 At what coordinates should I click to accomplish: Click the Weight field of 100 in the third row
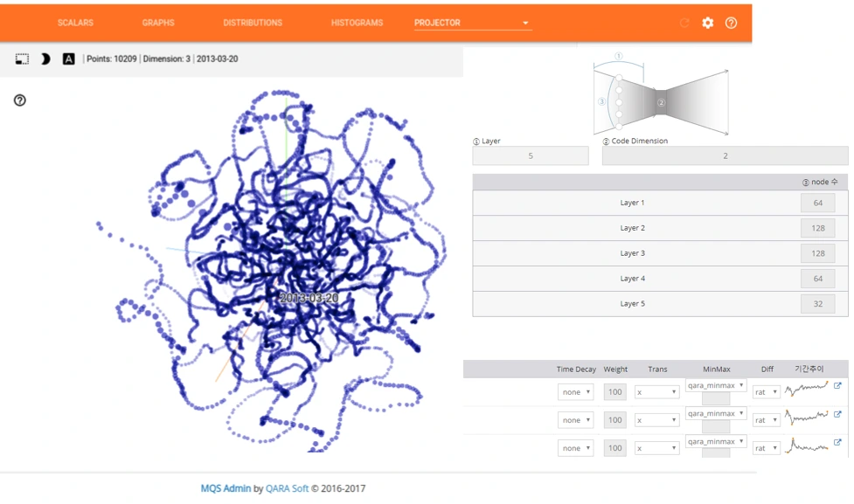point(614,448)
